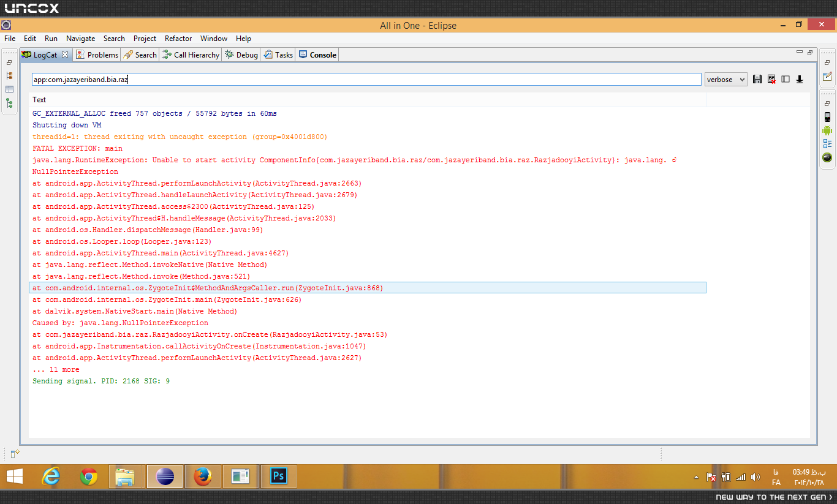Click the Eclipse taskbar icon

pyautogui.click(x=165, y=476)
